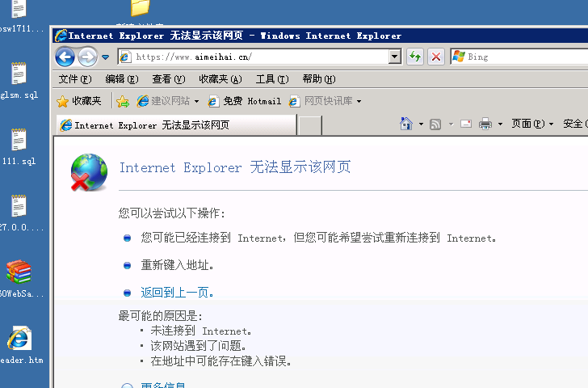The height and width of the screenshot is (388, 588).
Task: Go back with the IE Back arrow
Action: click(x=65, y=57)
